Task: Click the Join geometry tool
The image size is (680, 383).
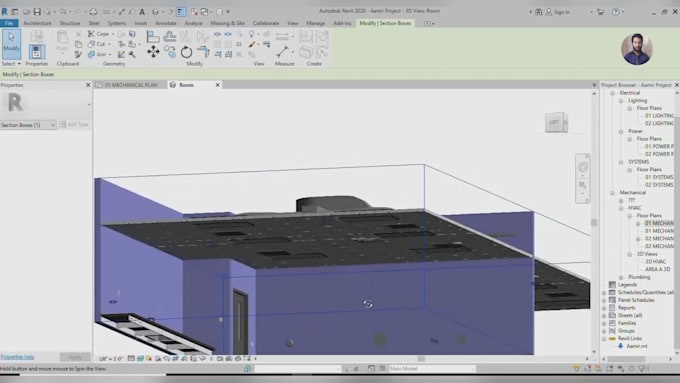Action: click(97, 54)
